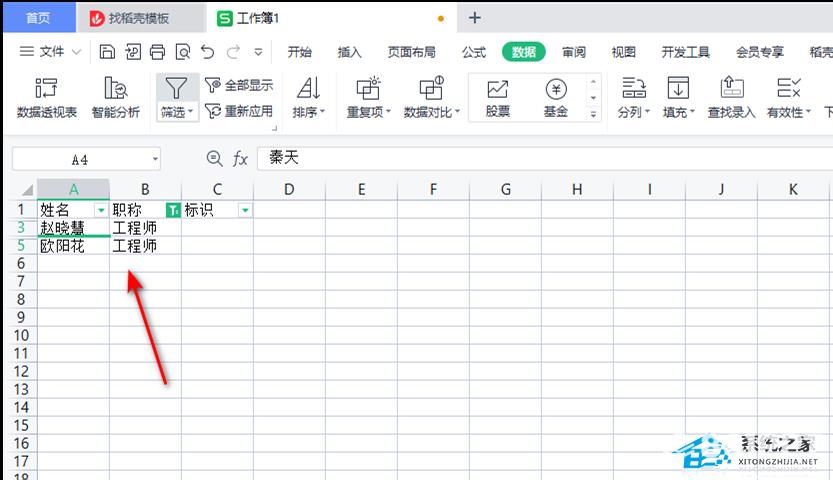Viewport: 833px width, 480px height.
Task: Switch to the 视图 ribbon tab
Action: [623, 52]
